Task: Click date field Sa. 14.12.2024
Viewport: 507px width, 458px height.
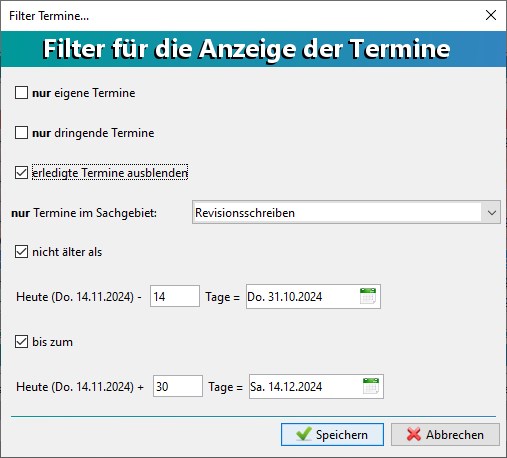Action: pos(316,386)
